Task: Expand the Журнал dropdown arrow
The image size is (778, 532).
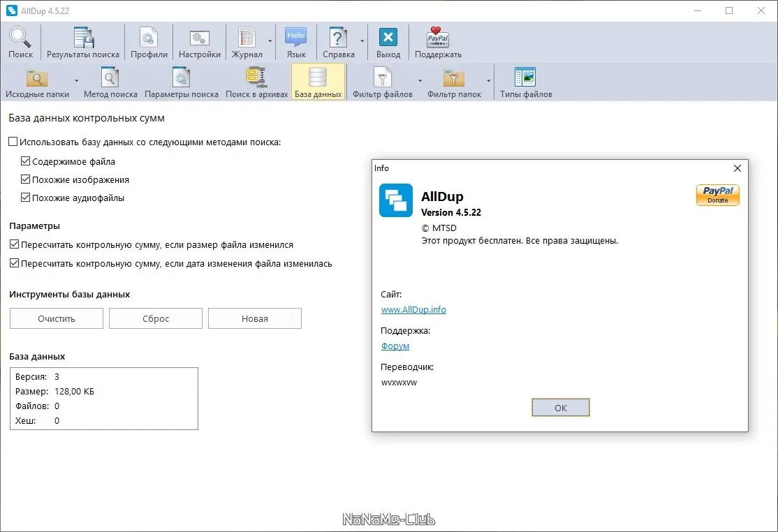Action: click(270, 41)
